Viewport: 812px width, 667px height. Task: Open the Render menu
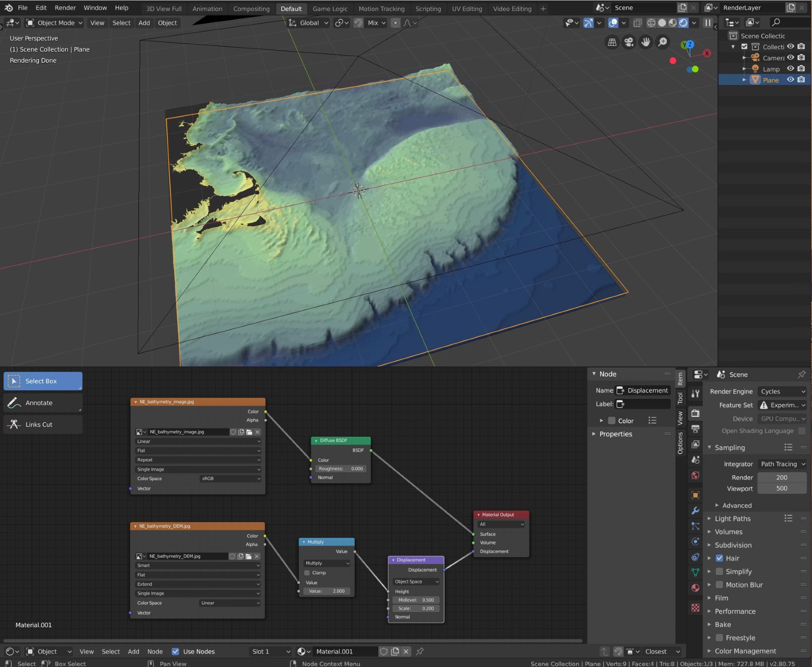click(65, 8)
